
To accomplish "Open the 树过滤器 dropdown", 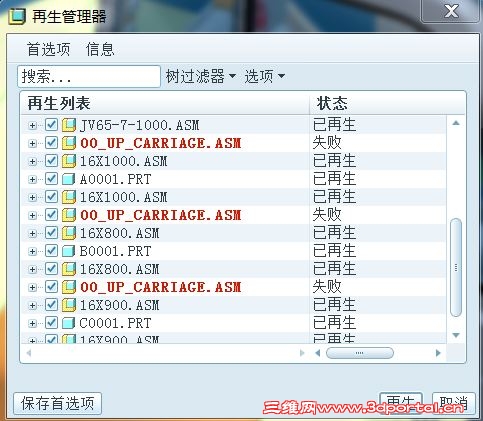I will (x=201, y=76).
